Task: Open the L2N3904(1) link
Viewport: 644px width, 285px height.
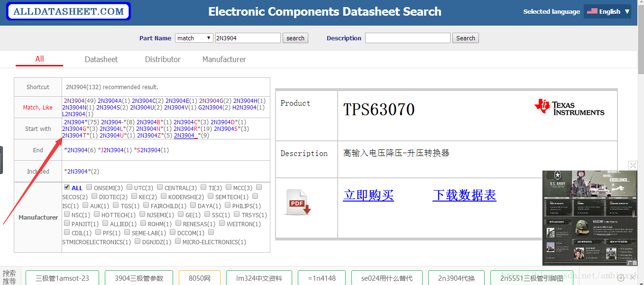Action: click(x=78, y=114)
